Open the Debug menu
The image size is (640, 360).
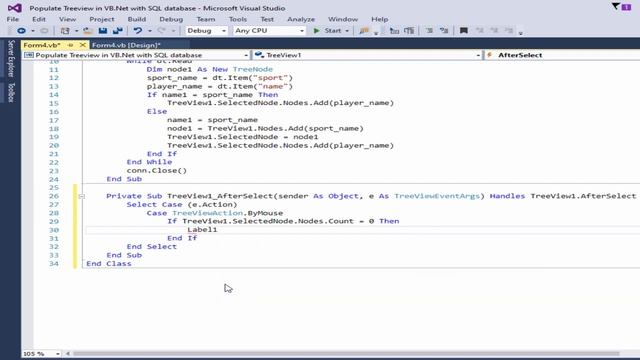pos(171,19)
